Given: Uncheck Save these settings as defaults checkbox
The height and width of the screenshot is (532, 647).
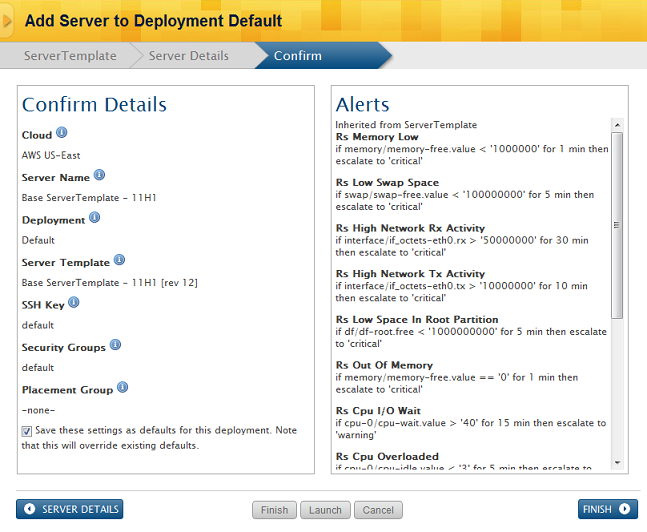Looking at the screenshot, I should coord(26,431).
